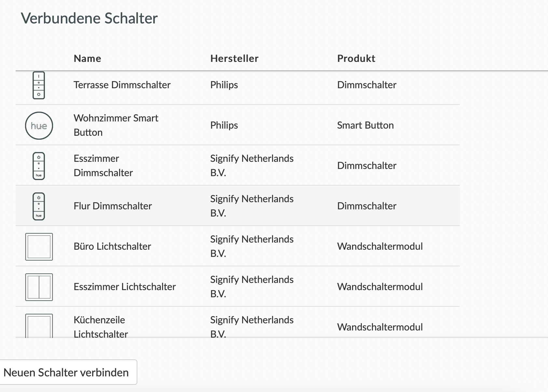
Task: Select the Wohnzimmer Smart Button entry
Action: (x=116, y=125)
